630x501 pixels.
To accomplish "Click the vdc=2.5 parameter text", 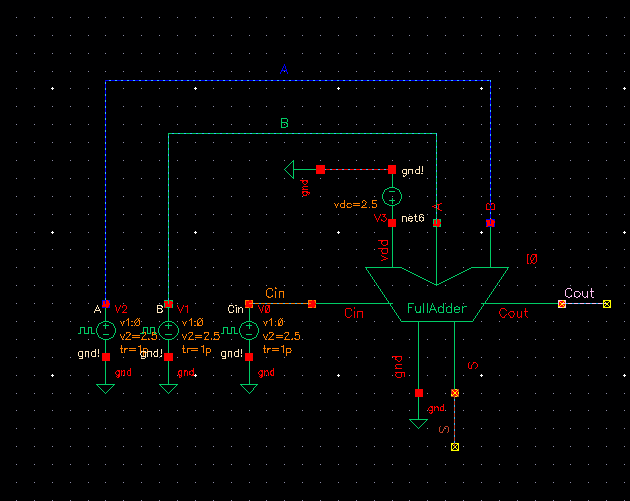I will click(356, 204).
